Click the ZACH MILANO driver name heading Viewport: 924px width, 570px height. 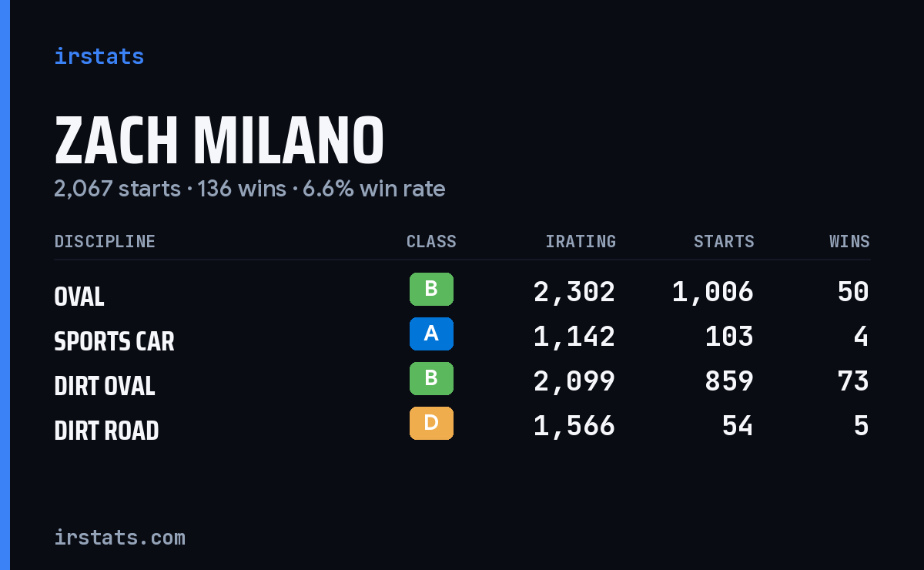(219, 140)
